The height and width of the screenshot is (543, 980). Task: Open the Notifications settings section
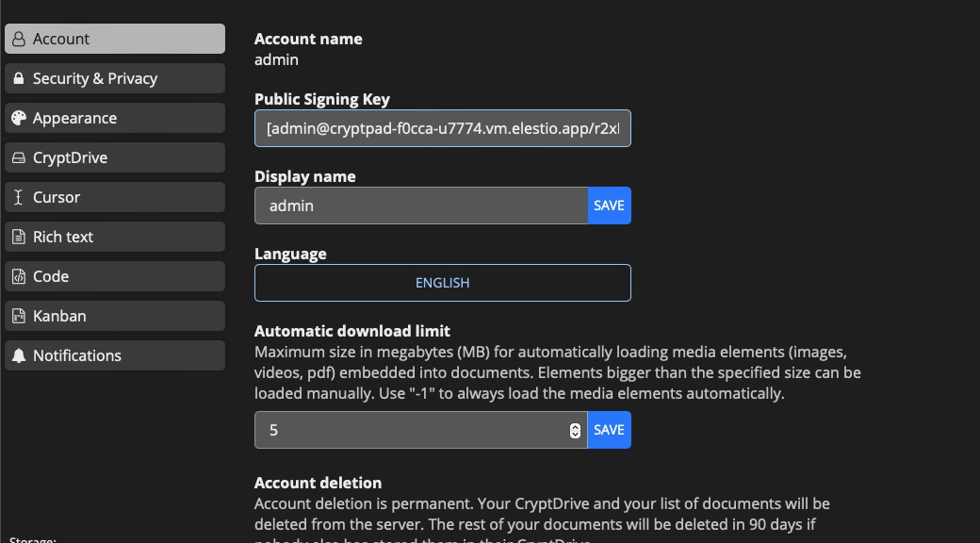point(77,355)
